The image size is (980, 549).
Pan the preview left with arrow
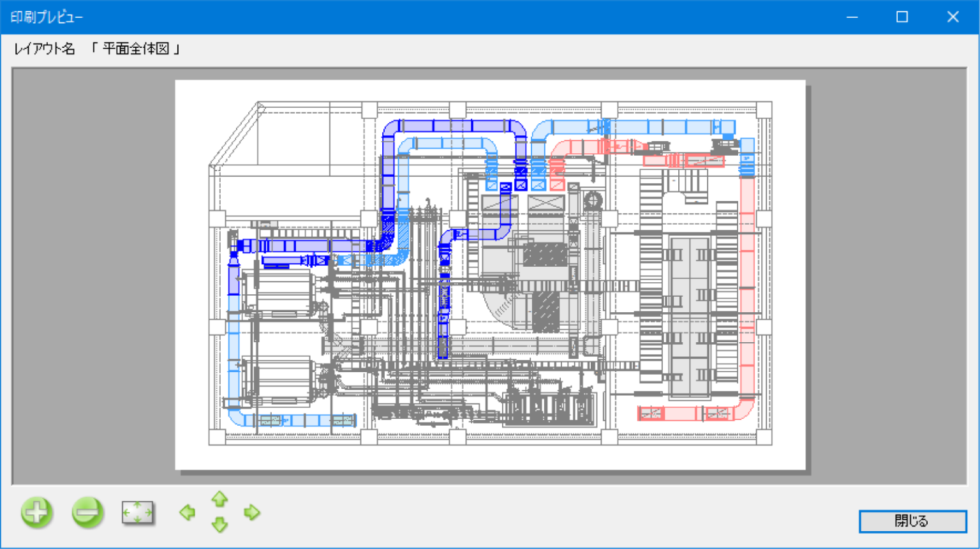[187, 513]
